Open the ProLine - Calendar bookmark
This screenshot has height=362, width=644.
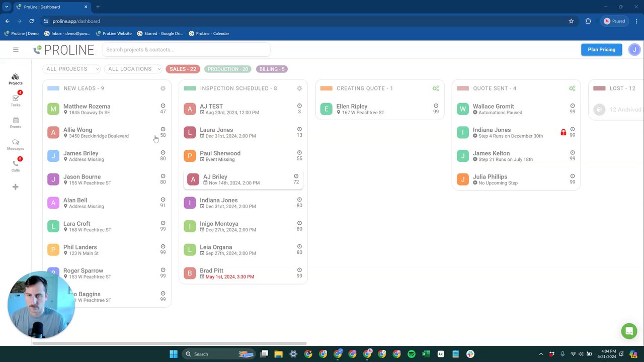pyautogui.click(x=209, y=34)
